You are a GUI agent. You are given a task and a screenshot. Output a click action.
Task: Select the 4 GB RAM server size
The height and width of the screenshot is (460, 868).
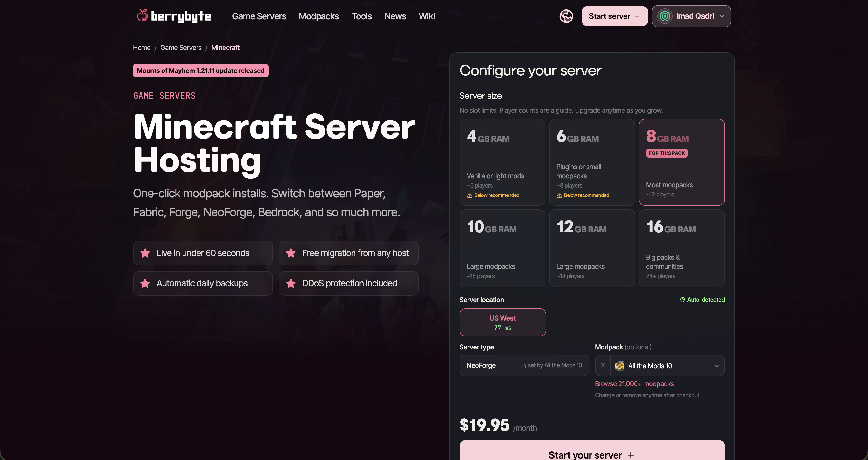[502, 162]
